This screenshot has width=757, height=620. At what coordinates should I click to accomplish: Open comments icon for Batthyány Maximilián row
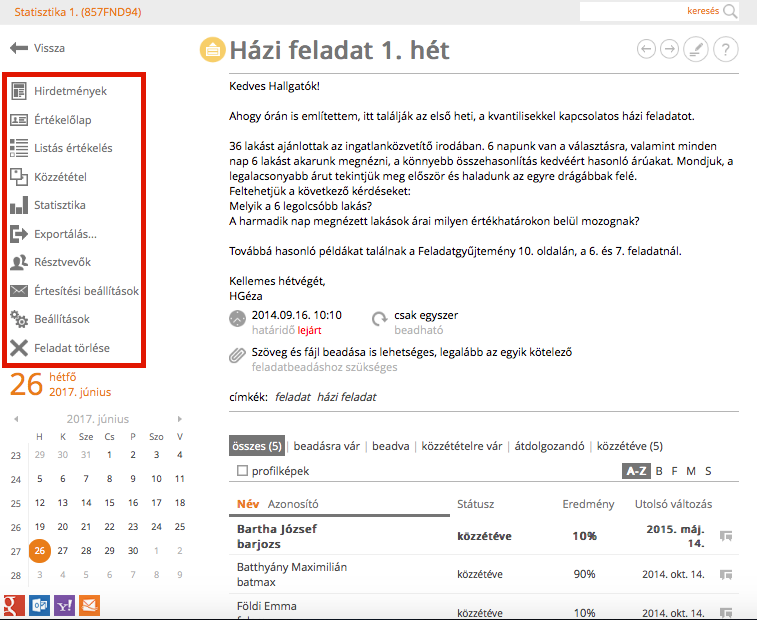pos(726,575)
